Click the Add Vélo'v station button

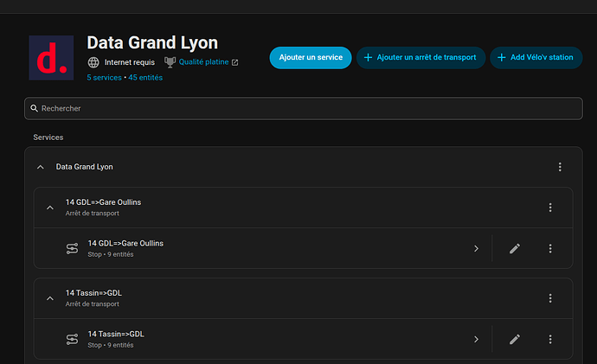tap(536, 57)
